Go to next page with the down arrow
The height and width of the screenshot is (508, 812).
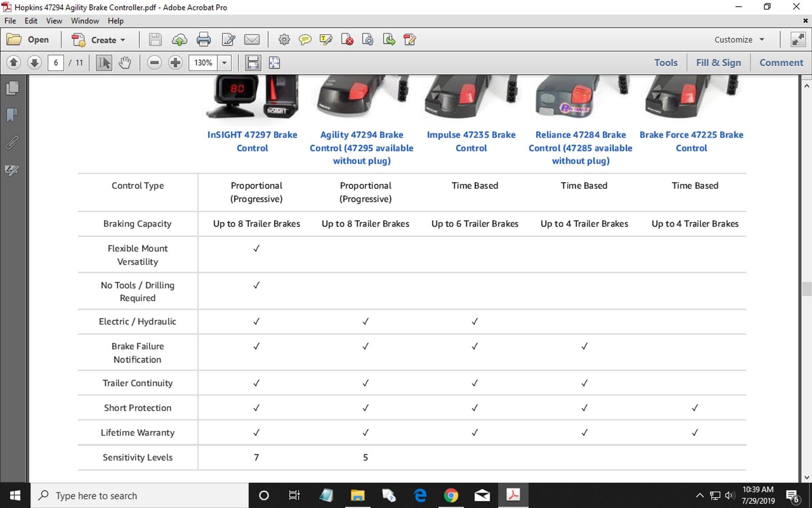click(35, 63)
